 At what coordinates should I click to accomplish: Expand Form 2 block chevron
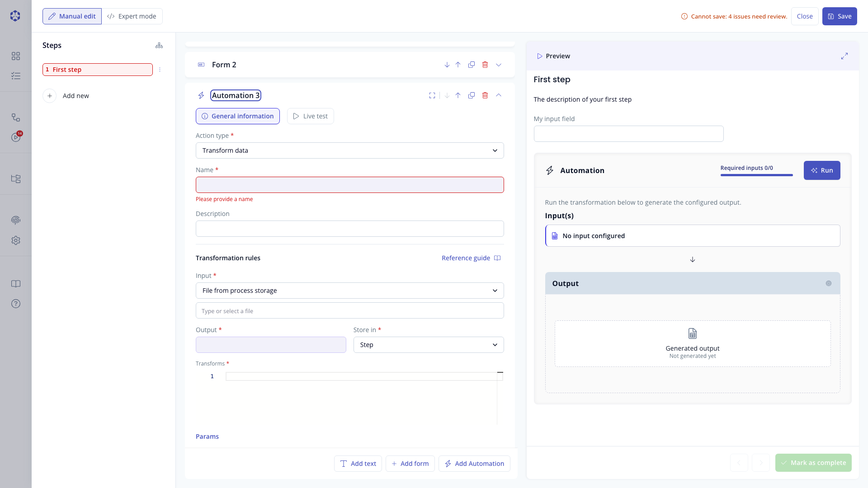(499, 65)
